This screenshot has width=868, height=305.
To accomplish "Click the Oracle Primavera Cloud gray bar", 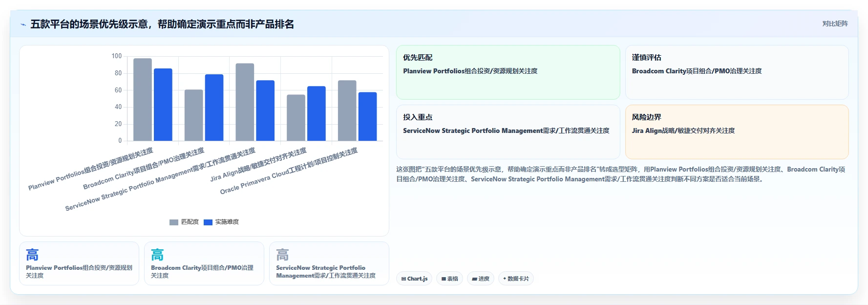I will click(x=347, y=110).
